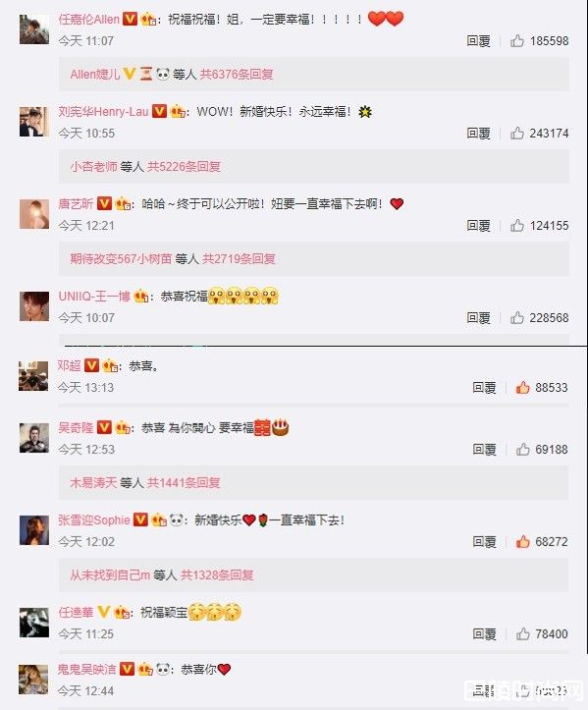Viewport: 588px width, 710px height.
Task: Expand 共6376条回复 under Allen's comment
Action: [x=237, y=74]
